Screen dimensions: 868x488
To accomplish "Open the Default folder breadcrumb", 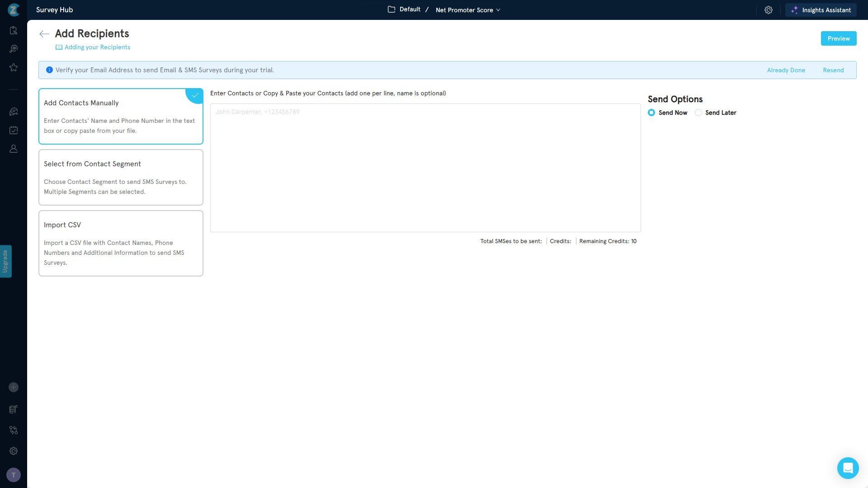I will point(410,9).
